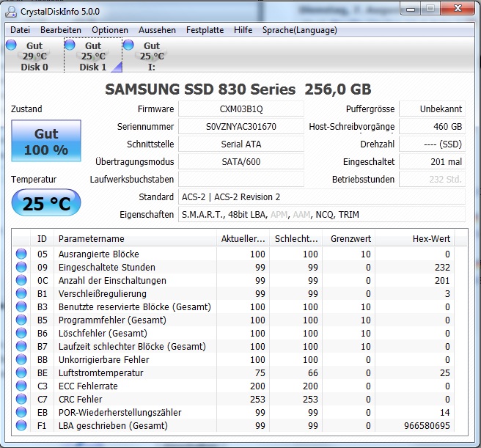Click status orb of Benutzte reservierte Blöcke row
Image resolution: width=481 pixels, height=448 pixels.
pyautogui.click(x=21, y=306)
